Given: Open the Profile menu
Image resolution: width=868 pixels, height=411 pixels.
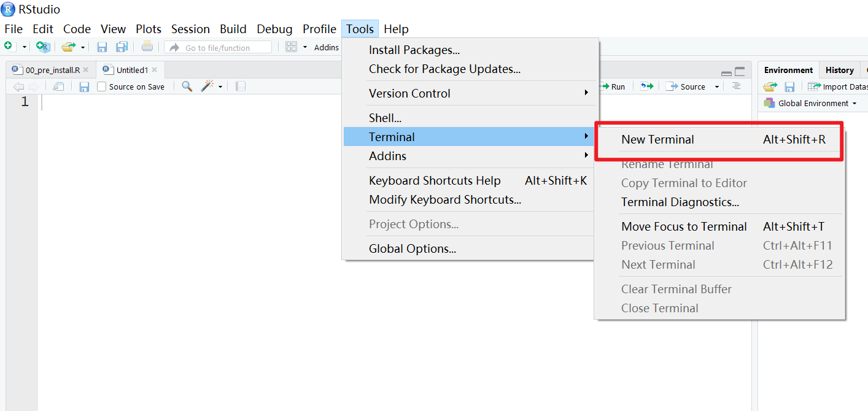Looking at the screenshot, I should (319, 29).
